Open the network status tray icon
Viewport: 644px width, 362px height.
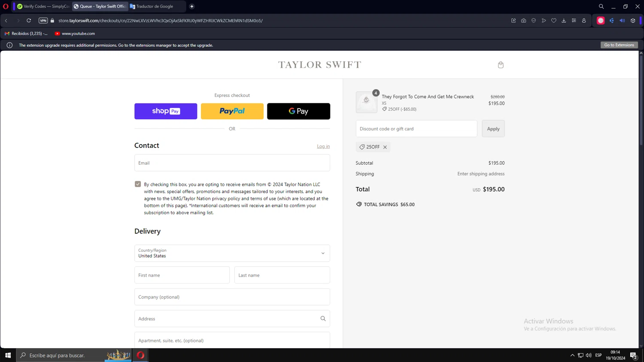tap(580, 355)
